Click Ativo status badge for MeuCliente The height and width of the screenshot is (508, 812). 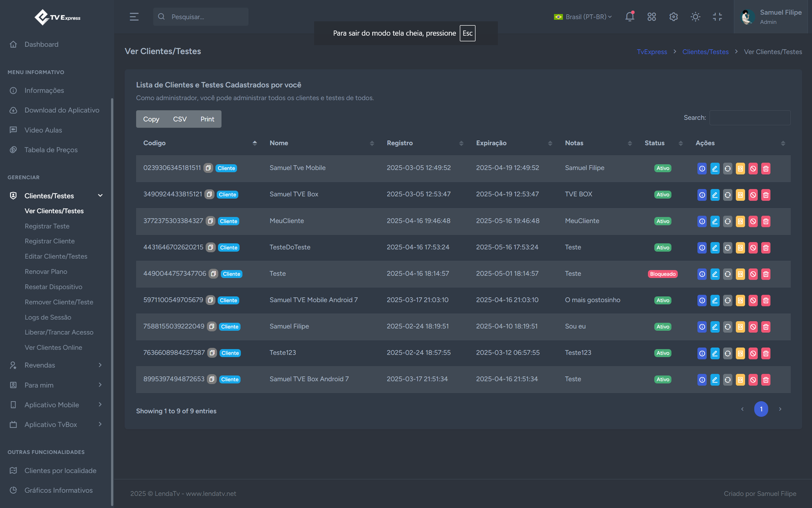663,221
